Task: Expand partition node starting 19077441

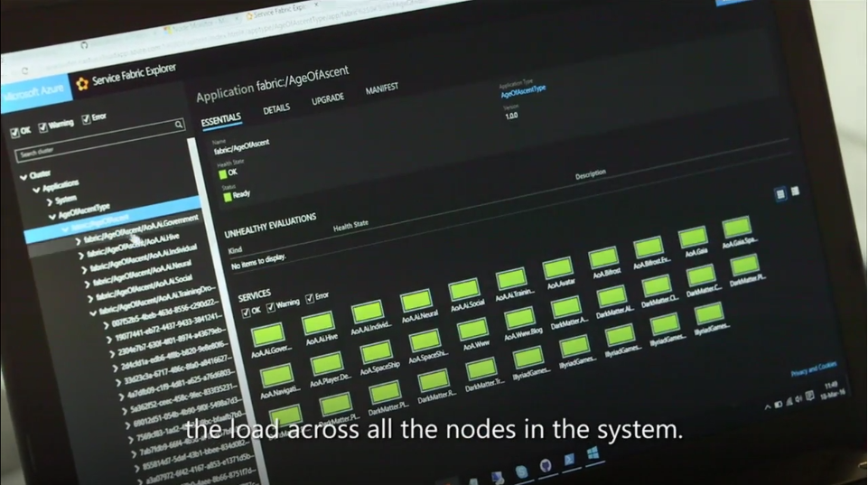Action: pyautogui.click(x=108, y=339)
